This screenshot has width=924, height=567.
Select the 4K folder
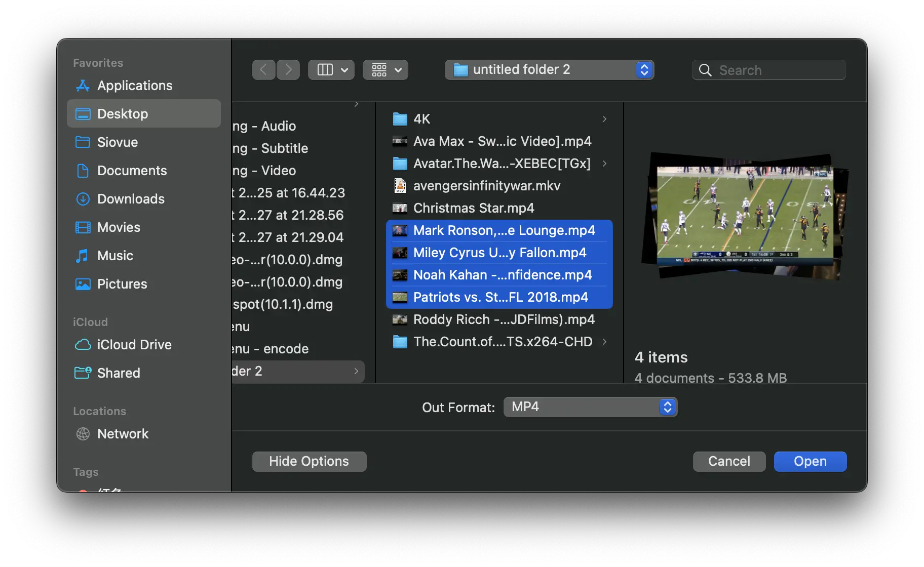[x=499, y=119]
